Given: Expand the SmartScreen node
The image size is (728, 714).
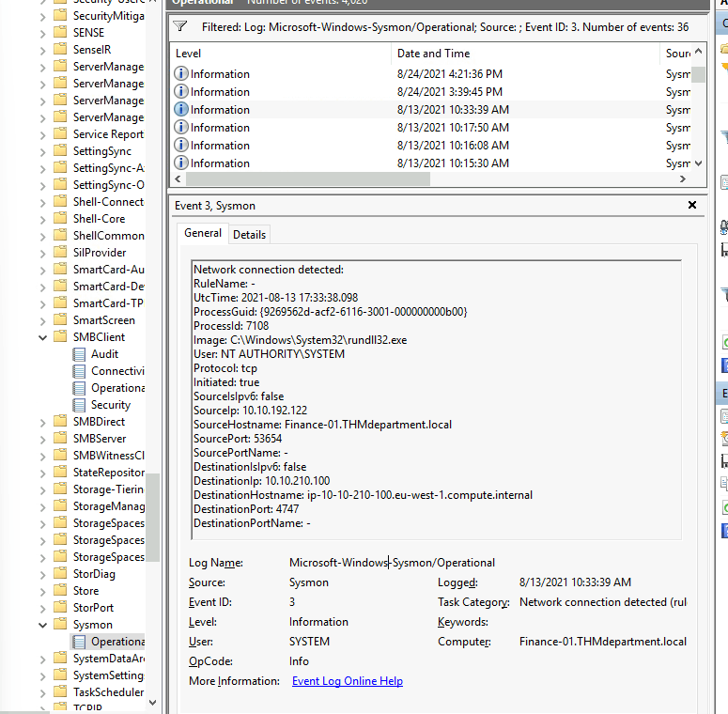Looking at the screenshot, I should 42,320.
